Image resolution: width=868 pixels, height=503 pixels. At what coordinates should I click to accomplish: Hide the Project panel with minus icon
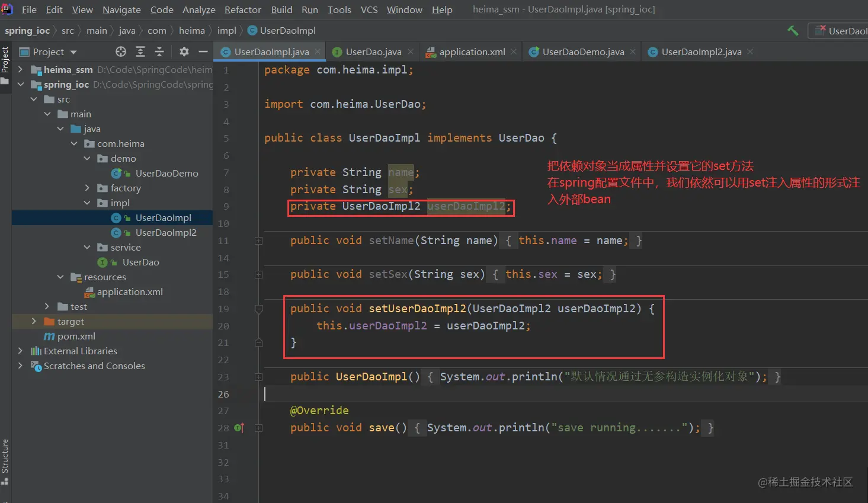click(203, 52)
